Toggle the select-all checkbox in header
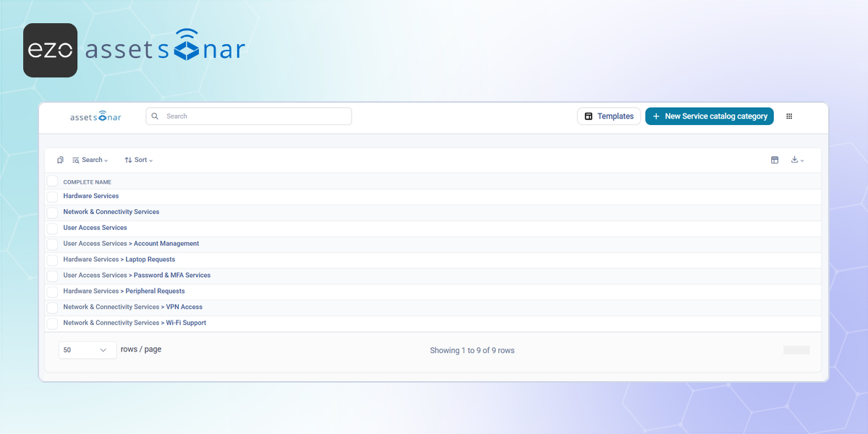Screen dimensions: 868x434 tap(52, 181)
